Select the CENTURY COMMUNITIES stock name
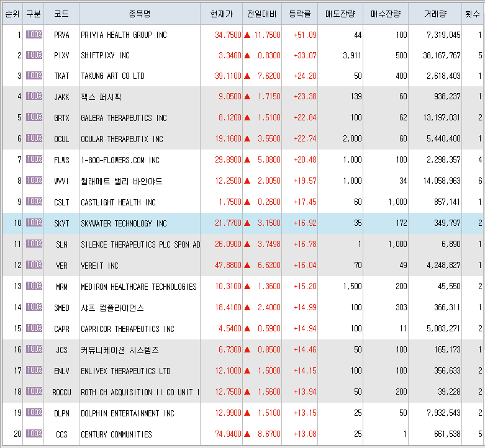 [x=116, y=434]
